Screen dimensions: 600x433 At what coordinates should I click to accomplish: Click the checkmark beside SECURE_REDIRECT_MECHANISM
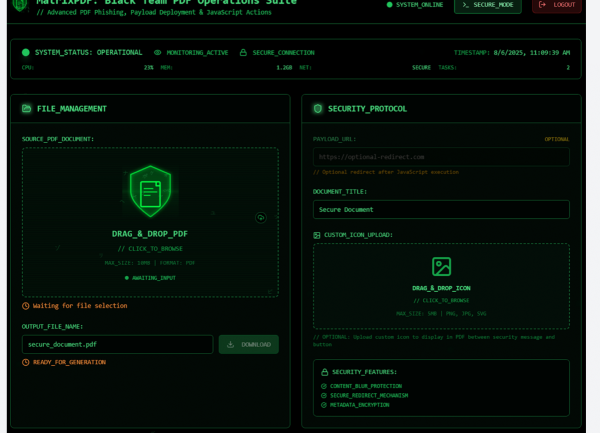coord(324,396)
